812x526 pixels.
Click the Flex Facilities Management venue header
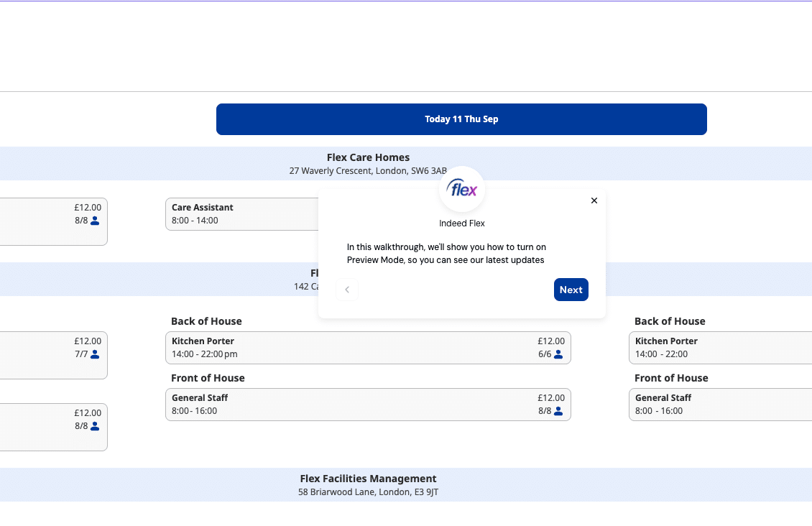pos(368,479)
